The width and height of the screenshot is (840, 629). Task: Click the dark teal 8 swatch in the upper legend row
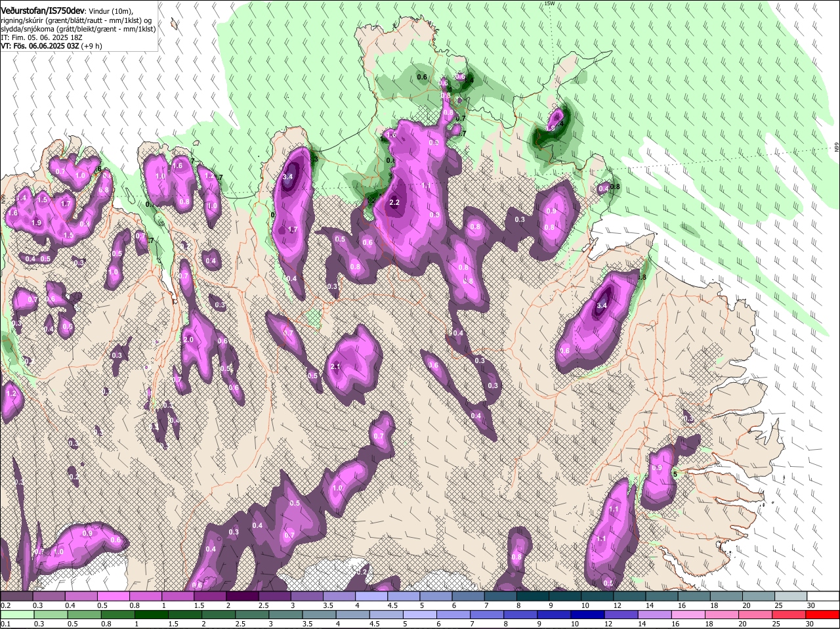click(533, 596)
